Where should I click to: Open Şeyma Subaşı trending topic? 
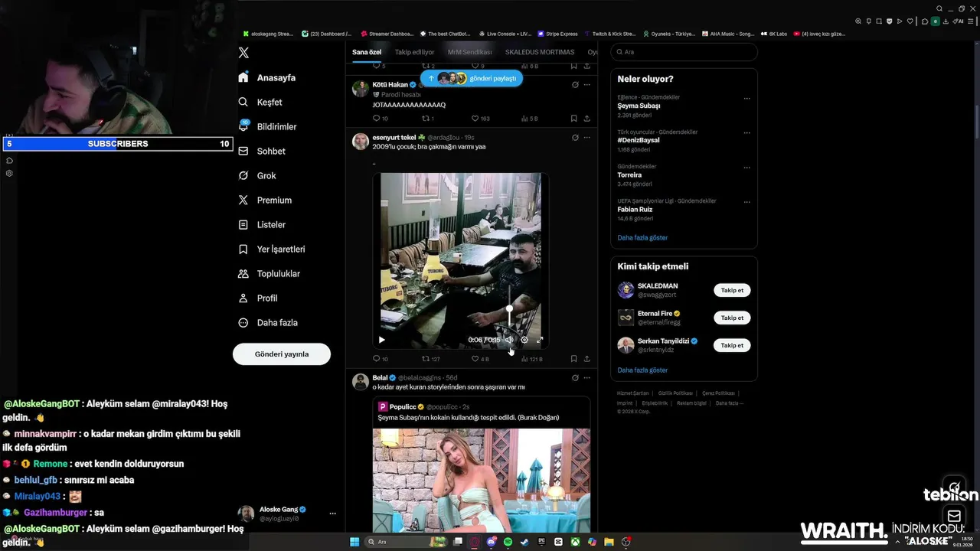[x=639, y=106]
